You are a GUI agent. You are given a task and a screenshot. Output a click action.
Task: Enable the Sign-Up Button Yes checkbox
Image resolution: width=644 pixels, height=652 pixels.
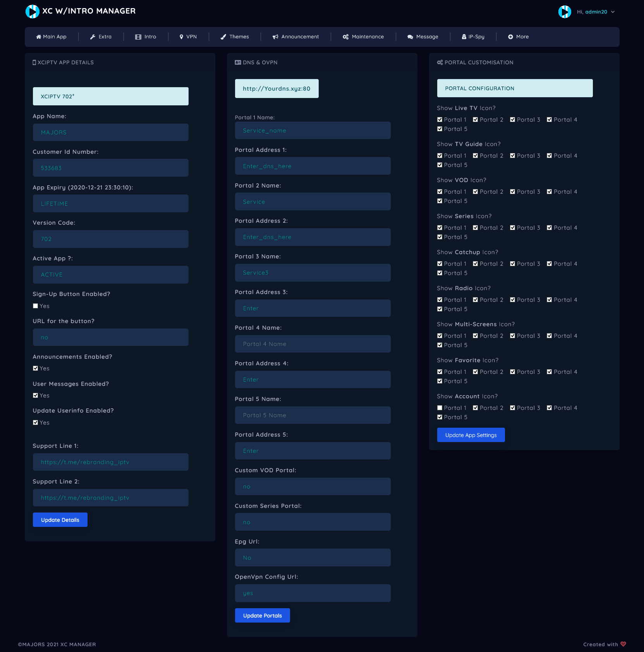(36, 306)
